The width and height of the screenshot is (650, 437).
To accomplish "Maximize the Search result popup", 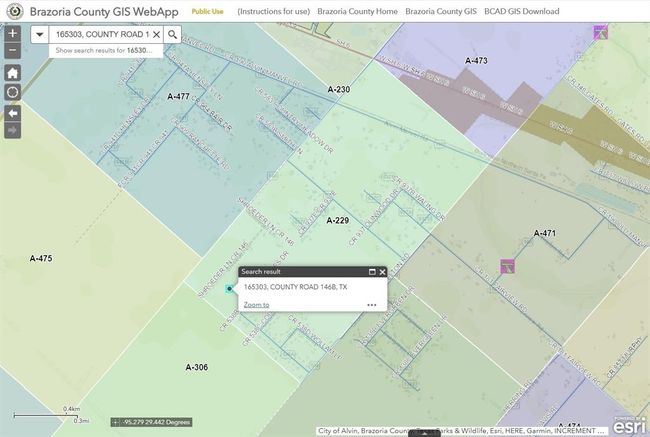I will tap(372, 271).
